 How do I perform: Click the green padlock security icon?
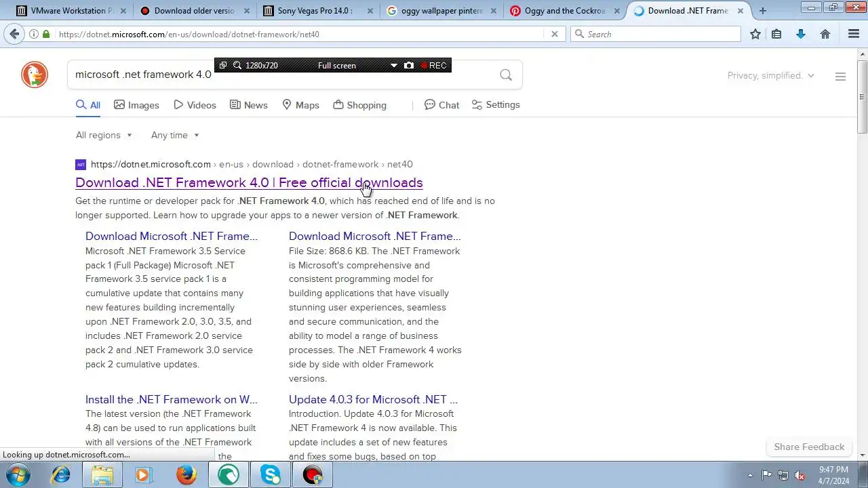(x=46, y=34)
